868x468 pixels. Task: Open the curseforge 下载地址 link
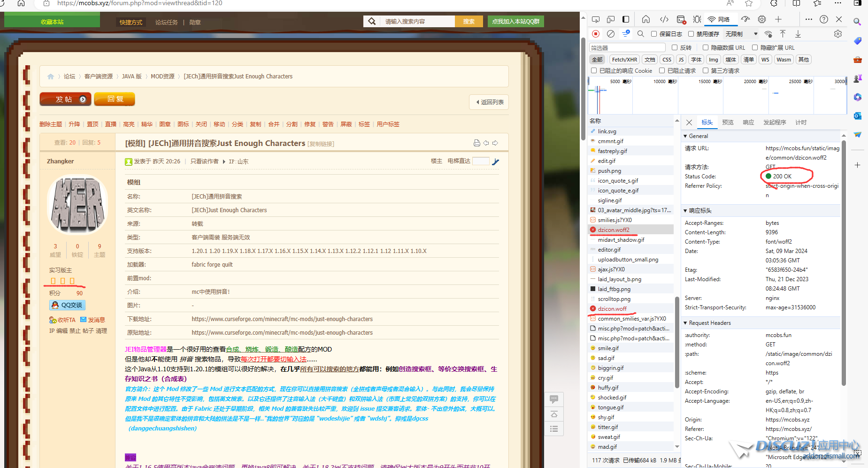(x=282, y=319)
